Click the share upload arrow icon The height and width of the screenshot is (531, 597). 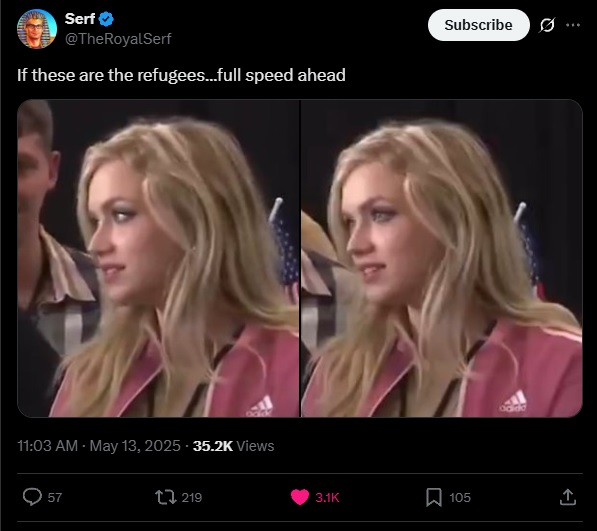(568, 497)
